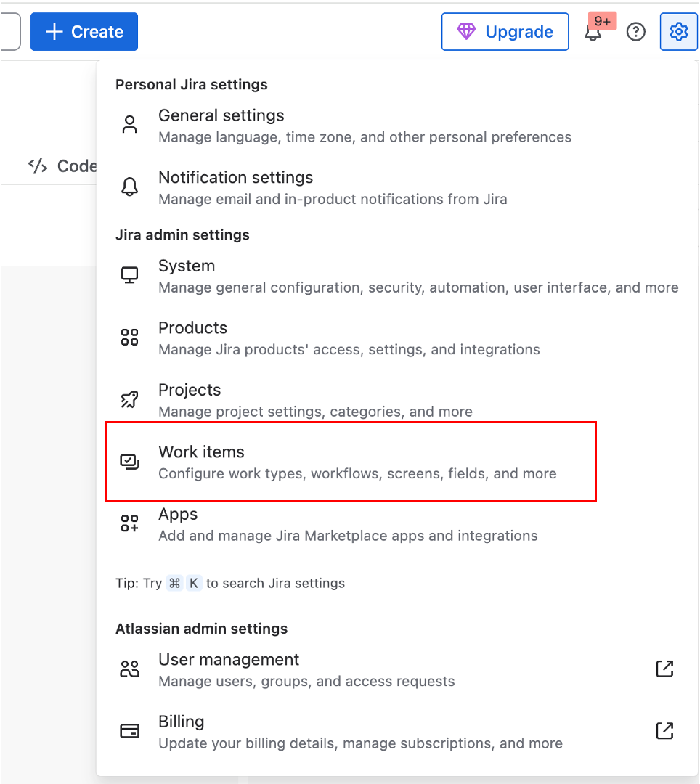Open Work items settings
Viewport: 700px width, 784px height.
pos(351,462)
